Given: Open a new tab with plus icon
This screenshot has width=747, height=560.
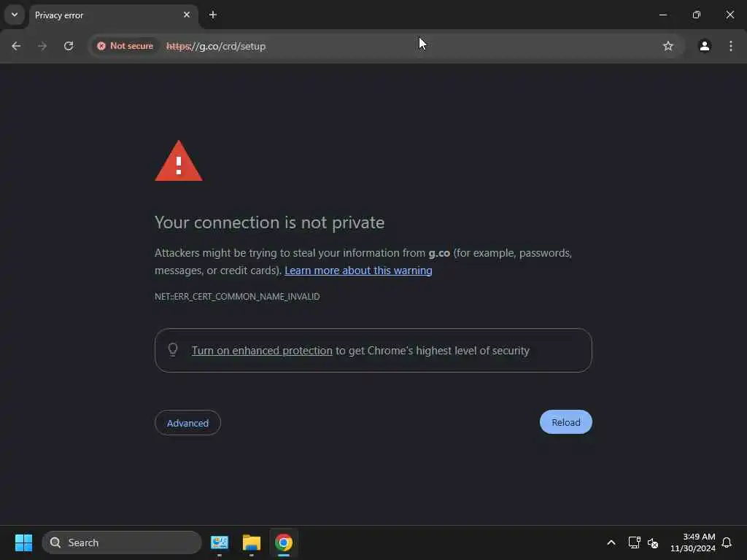Looking at the screenshot, I should pos(213,15).
